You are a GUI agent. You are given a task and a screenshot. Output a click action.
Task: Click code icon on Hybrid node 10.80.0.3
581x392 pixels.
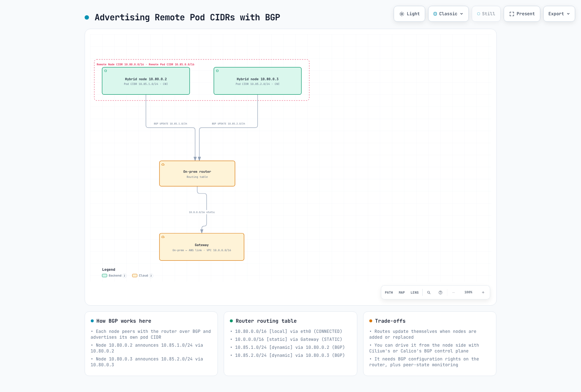coord(218,71)
